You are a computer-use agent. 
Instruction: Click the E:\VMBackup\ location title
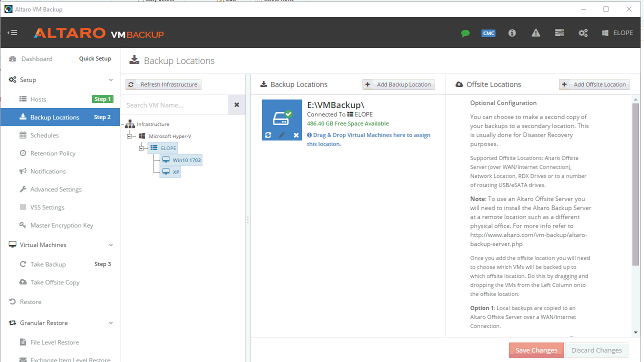click(336, 105)
